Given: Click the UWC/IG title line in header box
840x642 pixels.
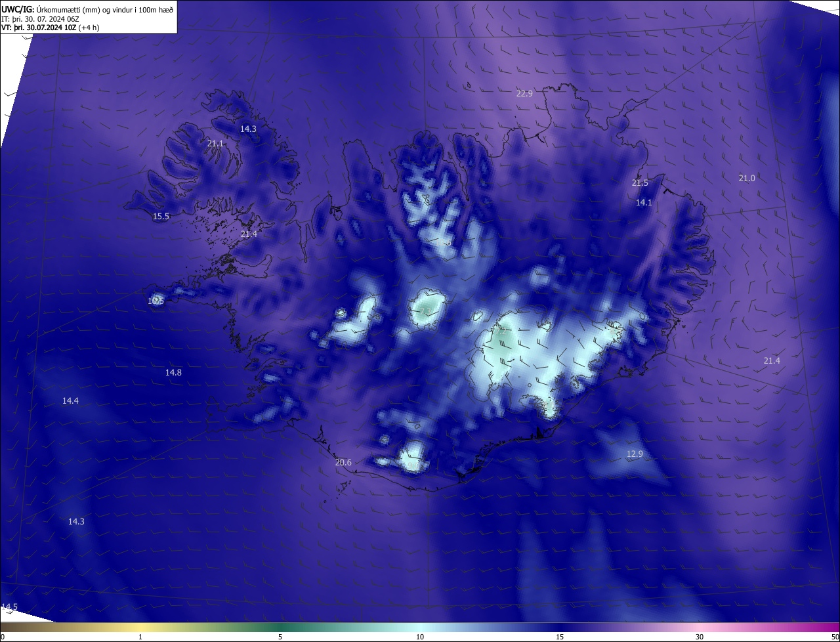Looking at the screenshot, I should (87, 10).
